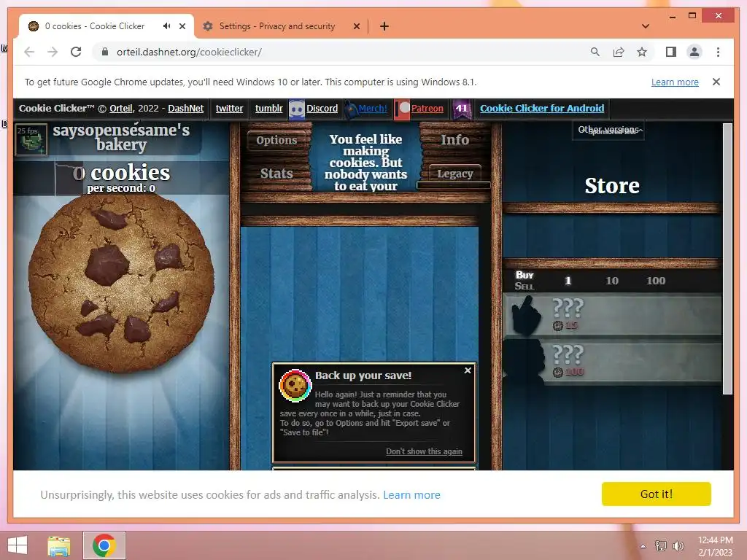Viewport: 747px width, 560px height.
Task: Accept cookies with Got it! button
Action: (656, 494)
